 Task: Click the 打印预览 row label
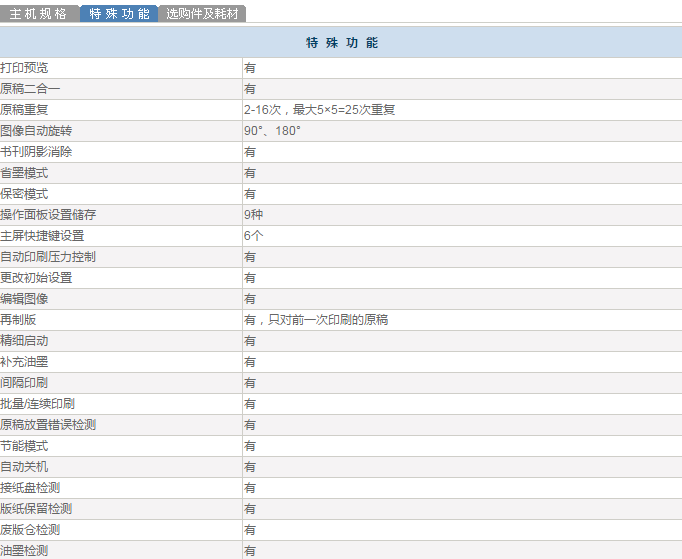(x=24, y=68)
